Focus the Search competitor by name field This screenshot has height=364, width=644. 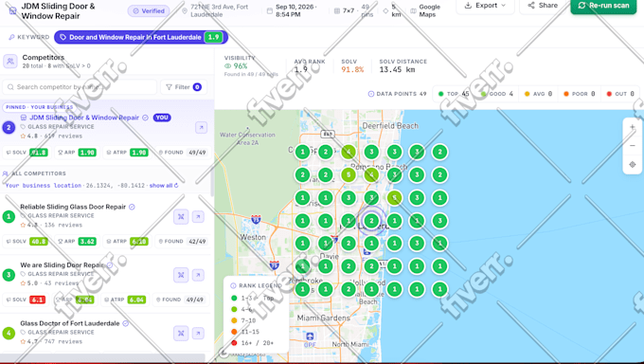[80, 87]
